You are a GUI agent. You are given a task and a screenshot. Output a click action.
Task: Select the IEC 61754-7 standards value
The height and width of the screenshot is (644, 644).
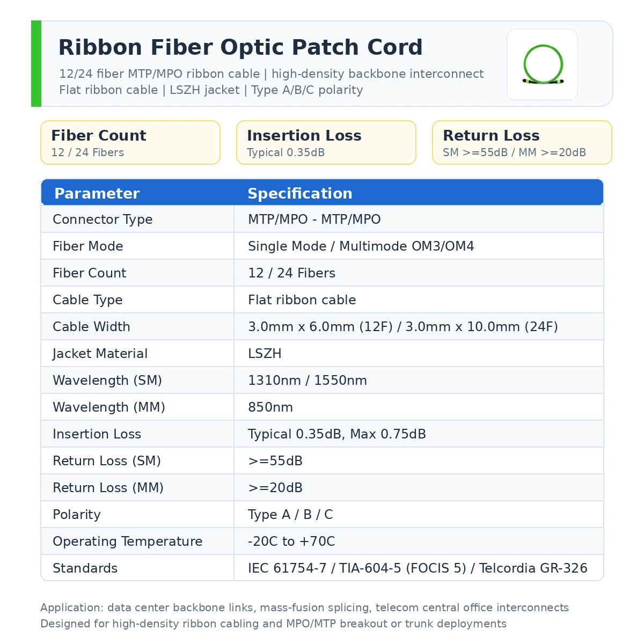click(x=418, y=568)
